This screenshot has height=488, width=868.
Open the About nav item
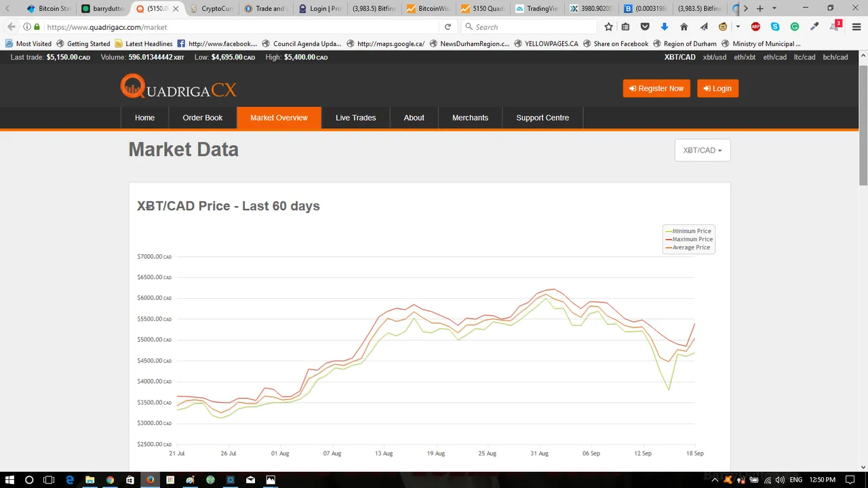point(414,117)
